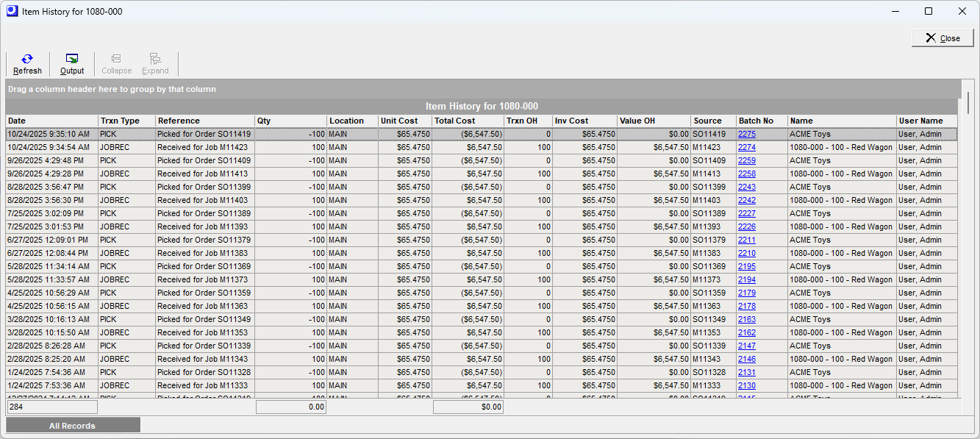Viewport: 980px width, 439px height.
Task: Open batch number 2178 link
Action: pyautogui.click(x=747, y=306)
